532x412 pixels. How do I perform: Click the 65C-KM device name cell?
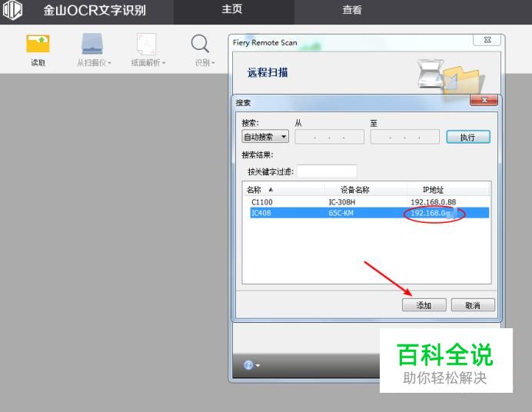coord(341,213)
